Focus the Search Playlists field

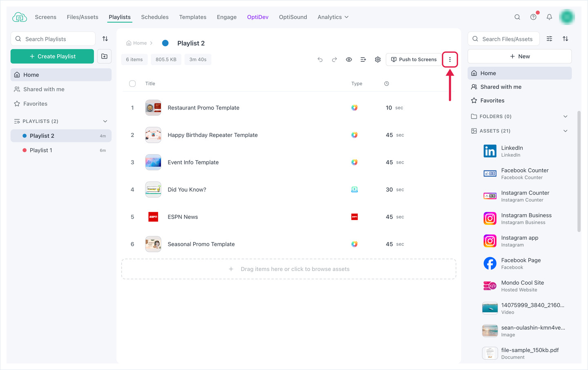coord(53,39)
